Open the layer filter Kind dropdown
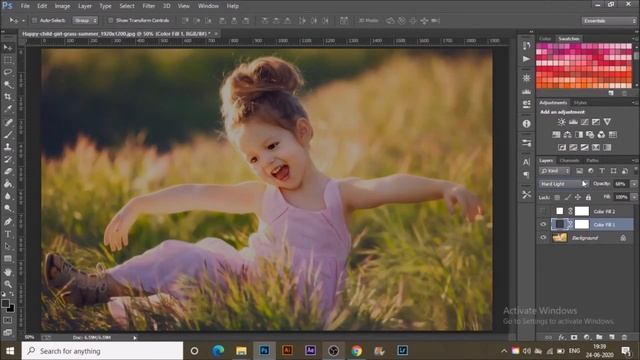This screenshot has height=360, width=640. pos(555,171)
